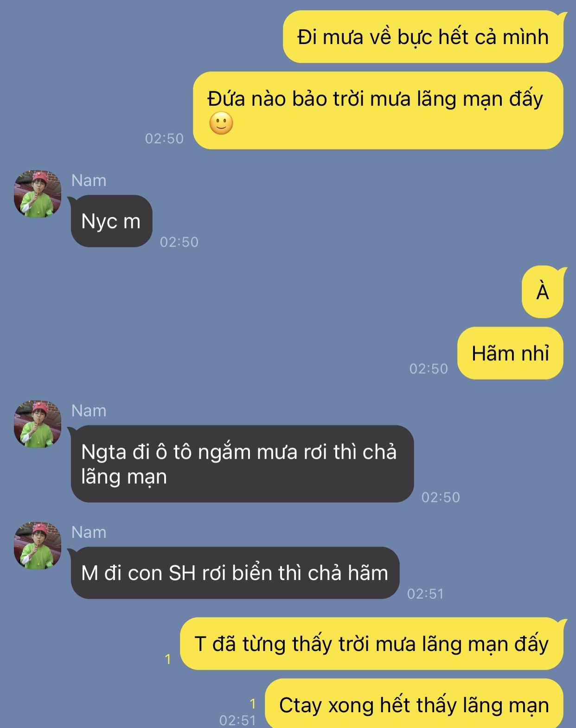Tap Nam's avatar beside "M đi con SH" message
Screen dimensions: 576x728
point(38,546)
